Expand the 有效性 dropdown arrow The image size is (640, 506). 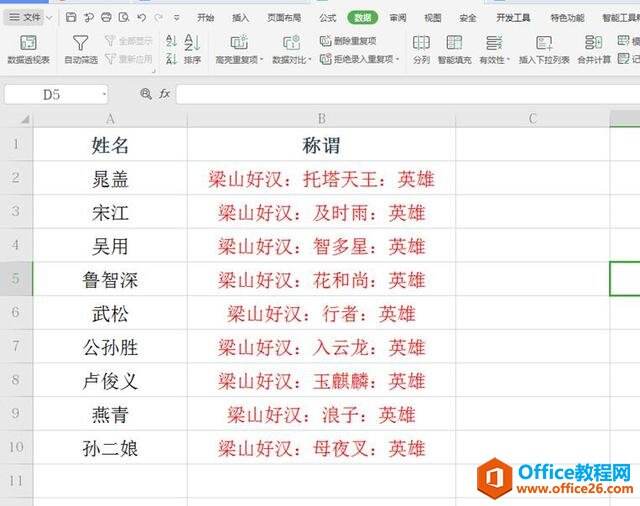tap(508, 60)
